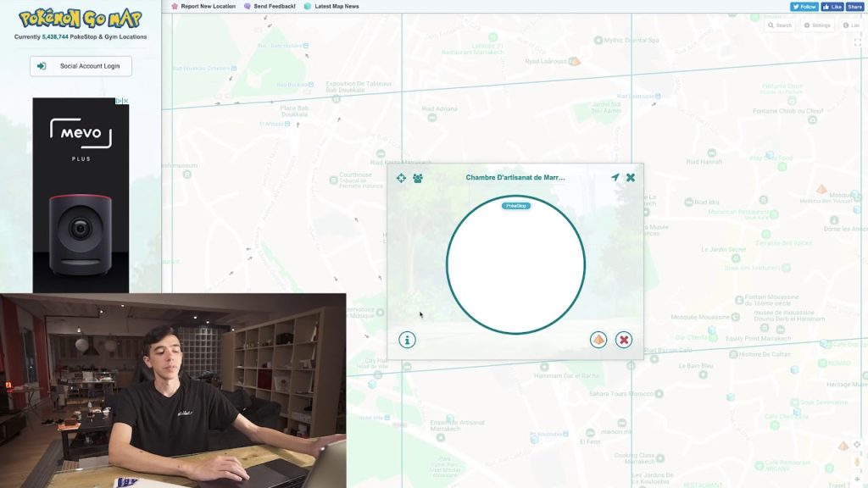This screenshot has height=488, width=868.
Task: Click the Social Account Login button
Action: click(81, 66)
